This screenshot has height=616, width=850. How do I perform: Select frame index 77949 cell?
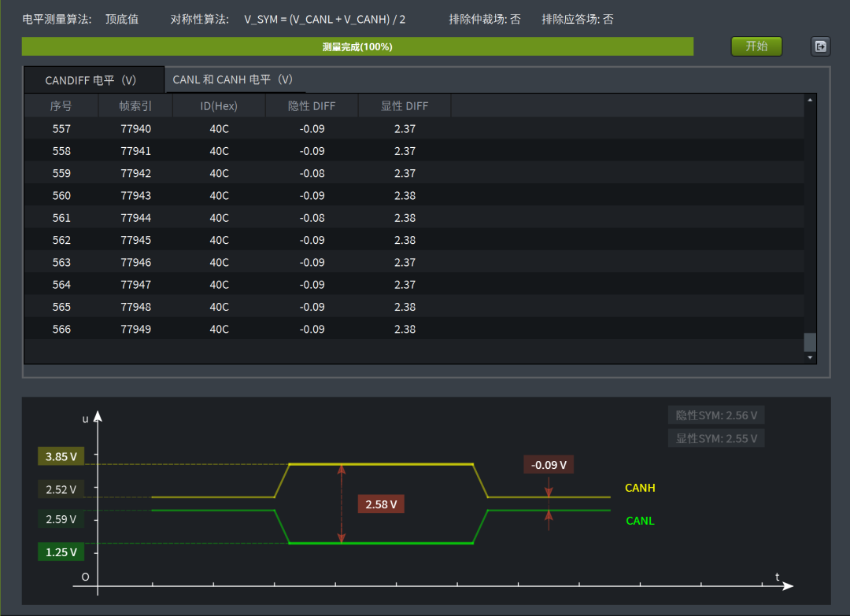(135, 329)
